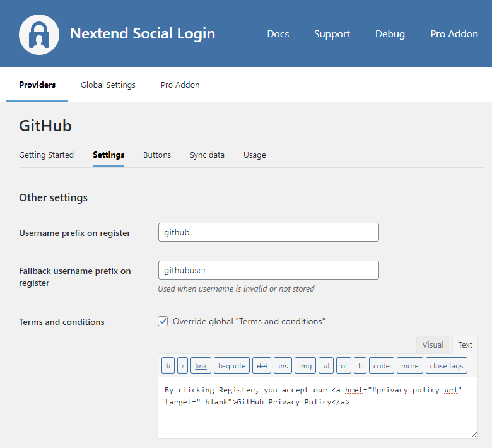492x448 pixels.
Task: Add unordered list with ul button
Action: tap(325, 365)
